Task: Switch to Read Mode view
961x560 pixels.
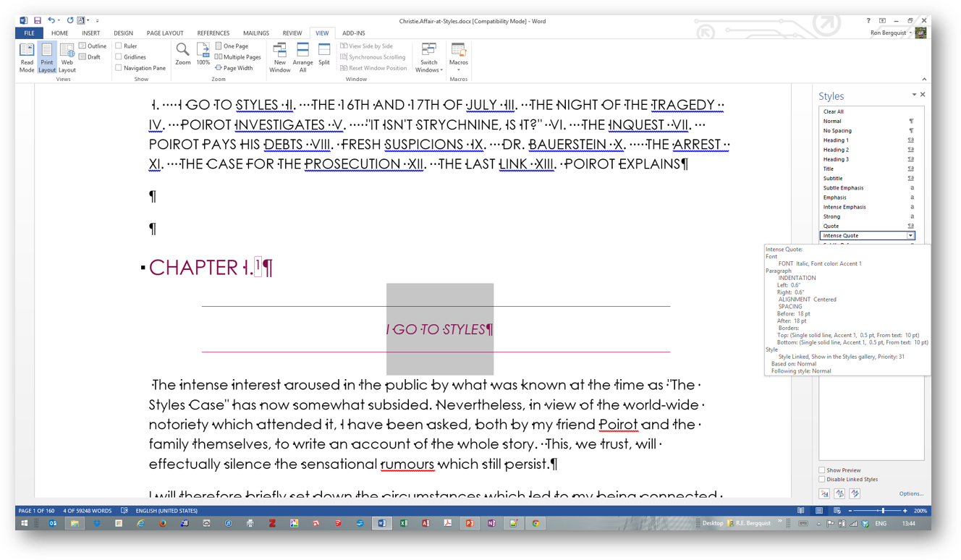Action: click(27, 56)
